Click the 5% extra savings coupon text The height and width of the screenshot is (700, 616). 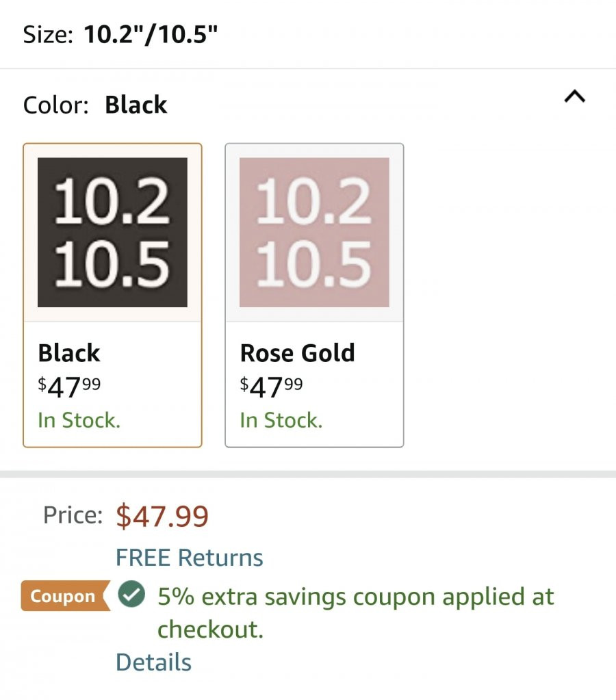356,612
